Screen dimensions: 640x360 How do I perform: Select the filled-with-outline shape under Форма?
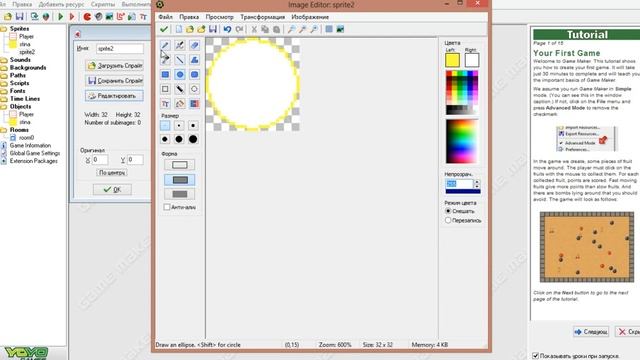180,180
